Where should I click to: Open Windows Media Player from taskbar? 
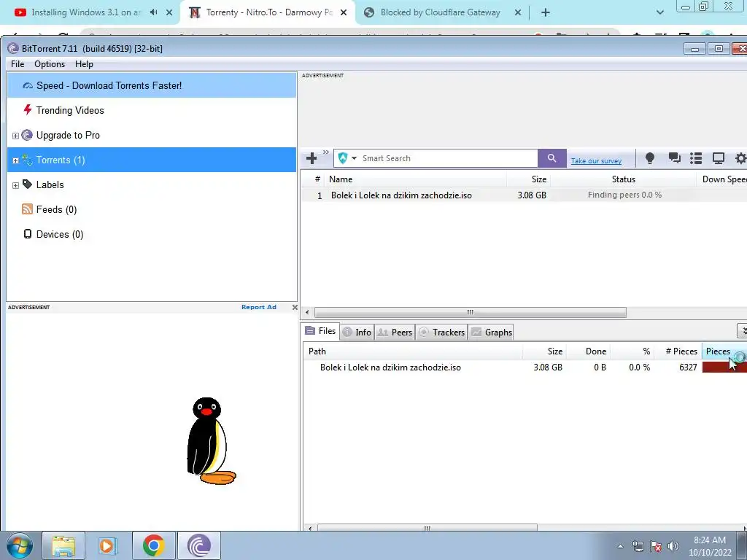point(108,545)
